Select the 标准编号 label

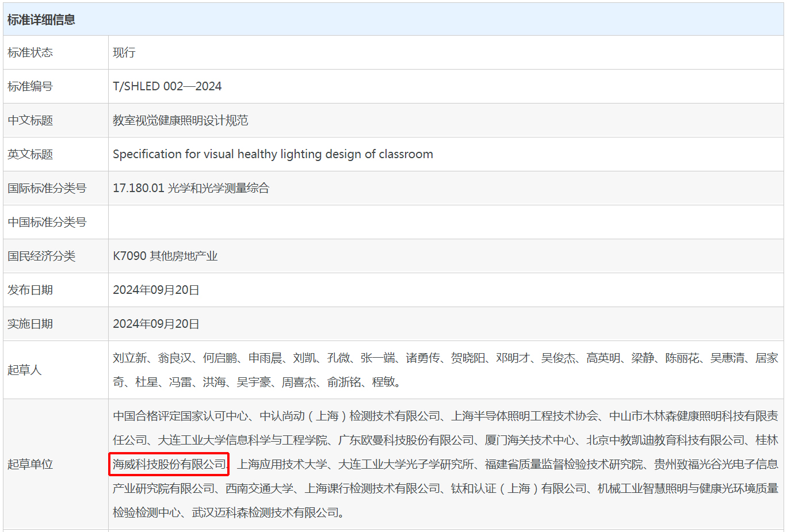click(x=30, y=86)
